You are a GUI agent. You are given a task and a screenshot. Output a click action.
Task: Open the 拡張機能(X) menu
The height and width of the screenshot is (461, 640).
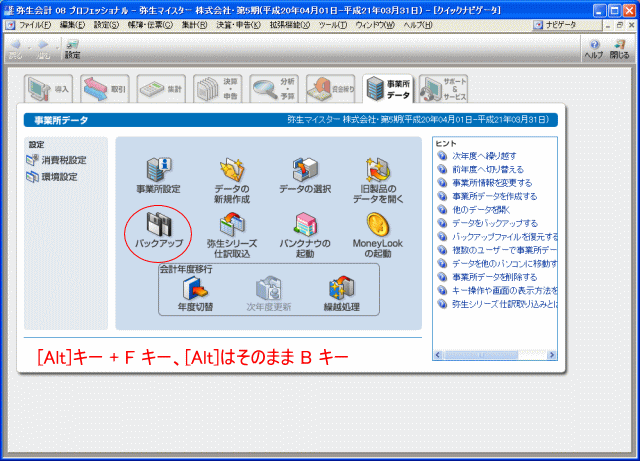click(x=289, y=25)
